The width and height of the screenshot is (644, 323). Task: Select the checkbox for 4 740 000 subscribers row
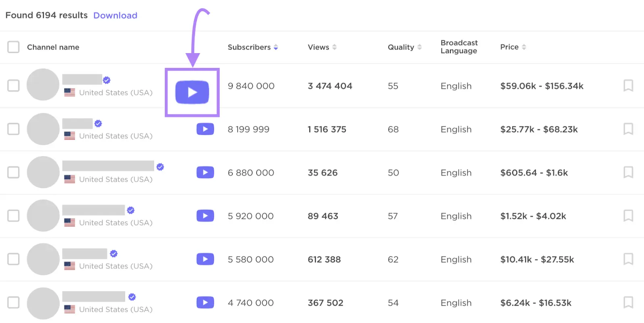pos(13,302)
